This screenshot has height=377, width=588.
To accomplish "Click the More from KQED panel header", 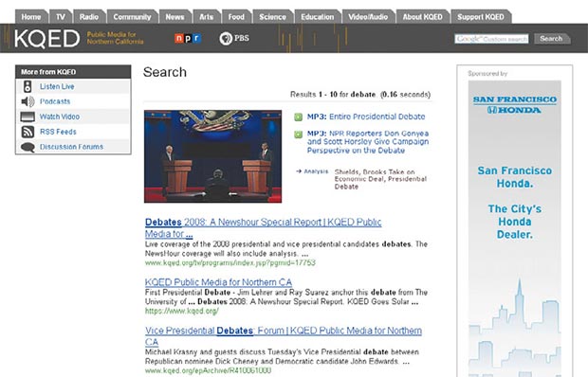I will [x=73, y=72].
